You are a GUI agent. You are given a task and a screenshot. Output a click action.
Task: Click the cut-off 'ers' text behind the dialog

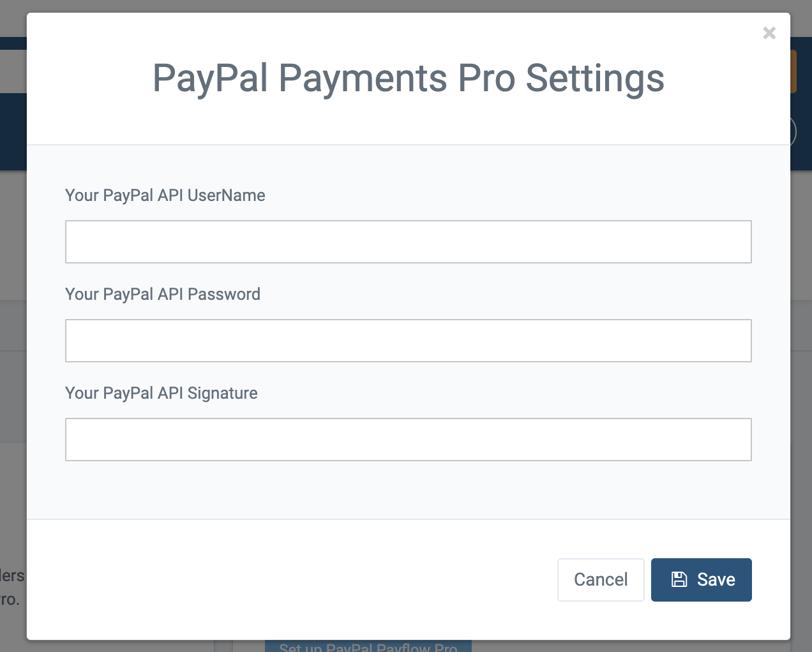click(13, 575)
